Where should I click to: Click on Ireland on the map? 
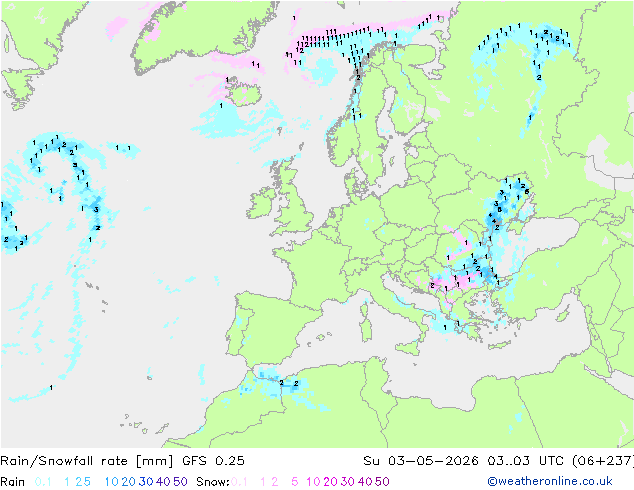(261, 203)
